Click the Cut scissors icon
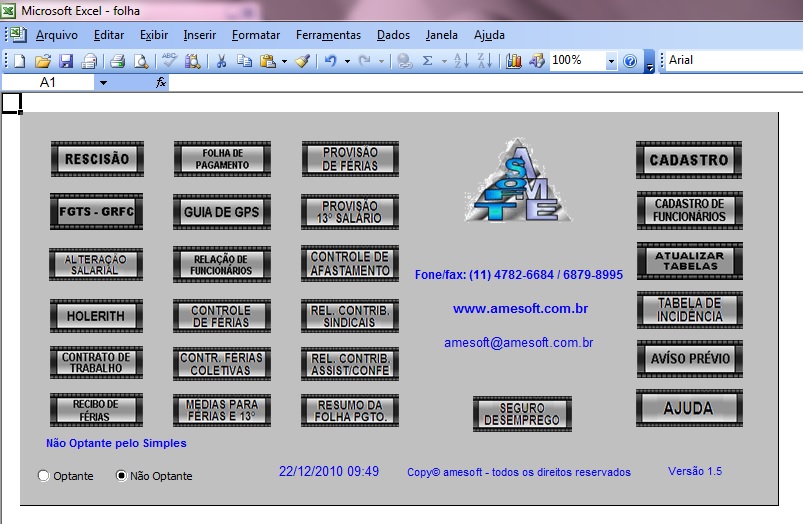The image size is (804, 524). coord(222,61)
